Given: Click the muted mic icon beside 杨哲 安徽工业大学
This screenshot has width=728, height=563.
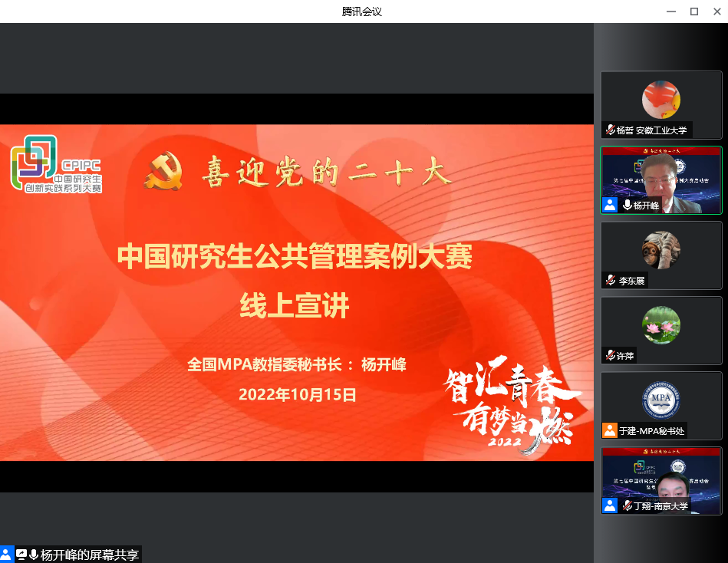Looking at the screenshot, I should click(x=611, y=130).
